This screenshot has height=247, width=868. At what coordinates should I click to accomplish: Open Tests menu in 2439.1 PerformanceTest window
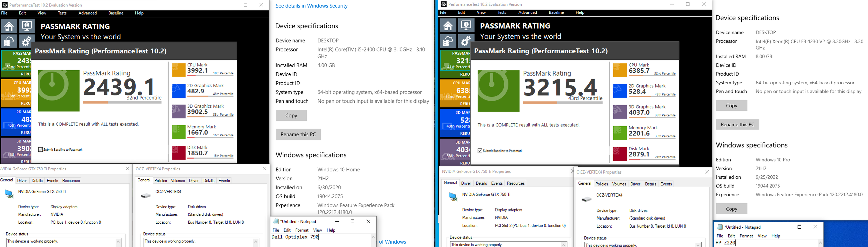(62, 13)
